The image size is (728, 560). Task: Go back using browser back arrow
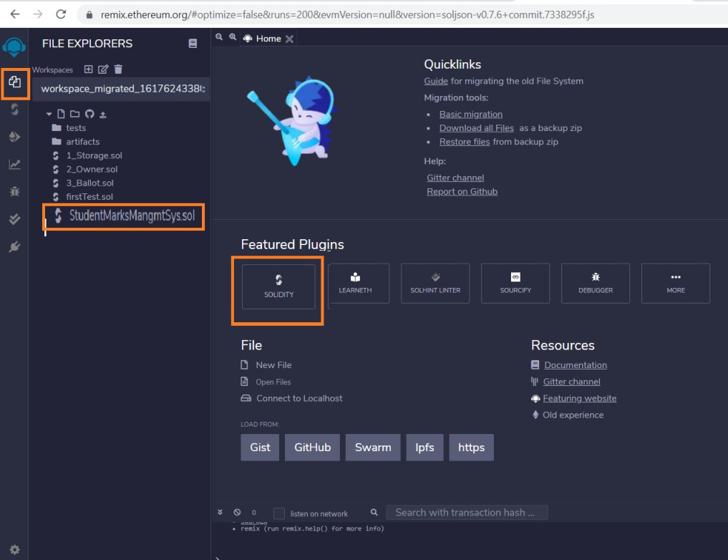click(15, 14)
